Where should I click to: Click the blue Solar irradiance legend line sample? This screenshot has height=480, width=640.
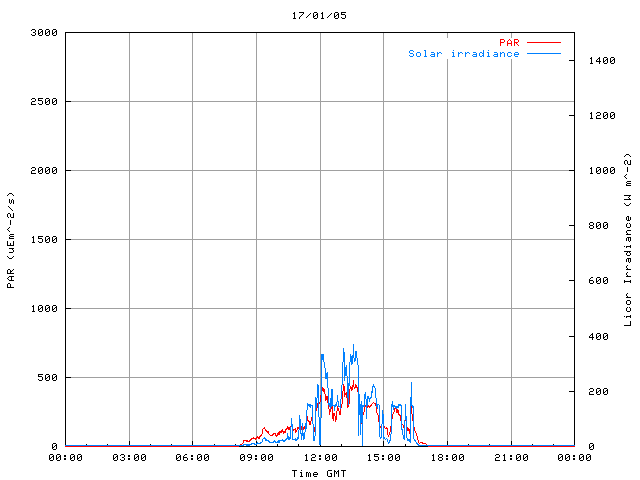coord(544,54)
